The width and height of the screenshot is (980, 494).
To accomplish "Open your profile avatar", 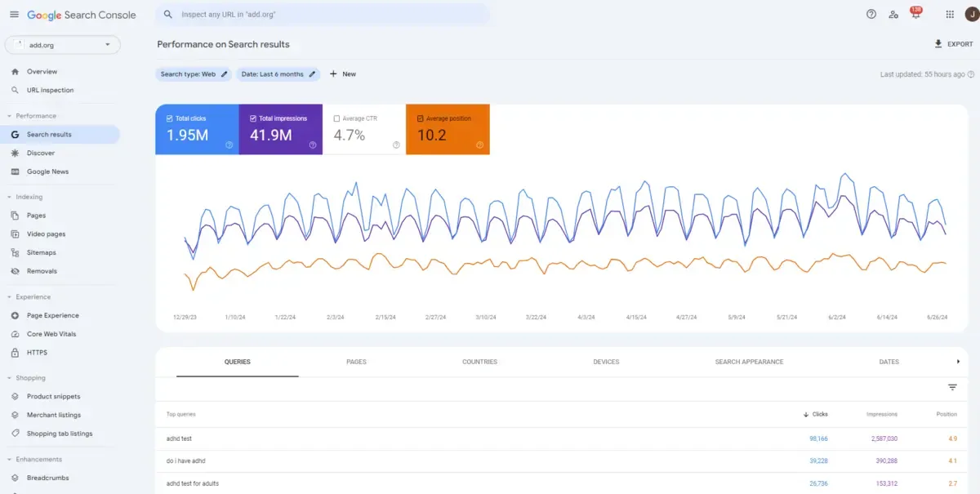I will click(x=970, y=14).
